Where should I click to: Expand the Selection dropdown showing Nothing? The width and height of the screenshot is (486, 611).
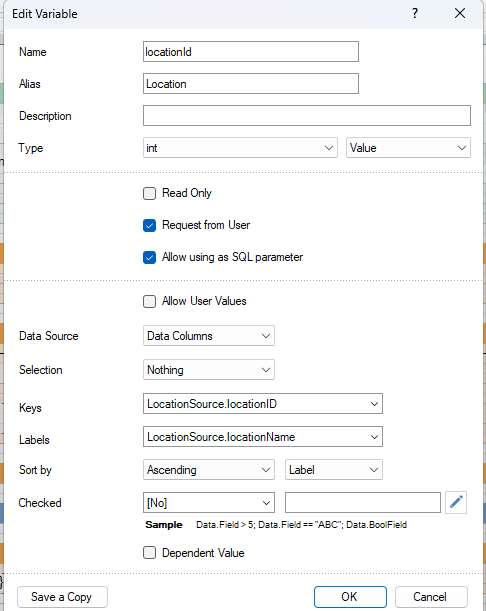(209, 369)
